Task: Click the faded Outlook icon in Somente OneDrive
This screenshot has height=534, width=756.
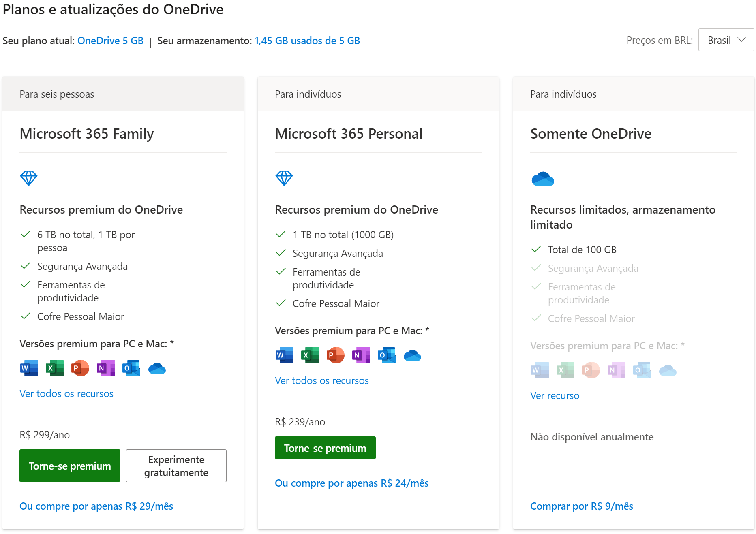Action: tap(642, 370)
